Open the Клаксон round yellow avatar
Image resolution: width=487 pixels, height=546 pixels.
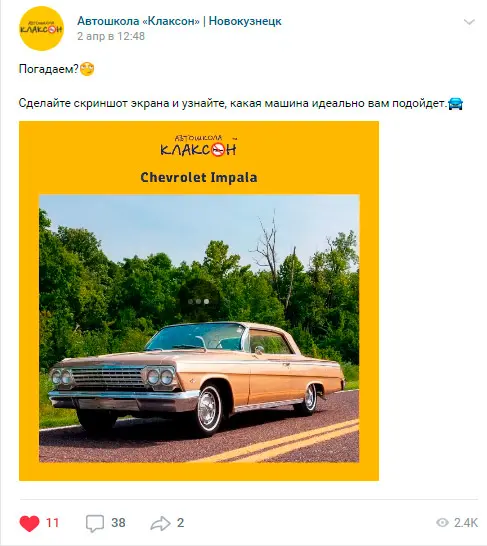click(x=41, y=28)
